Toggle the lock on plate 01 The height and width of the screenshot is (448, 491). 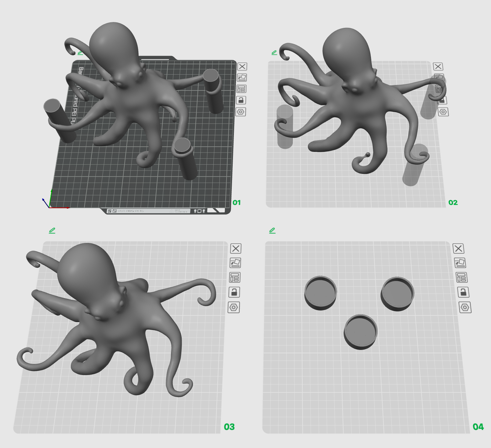click(241, 100)
